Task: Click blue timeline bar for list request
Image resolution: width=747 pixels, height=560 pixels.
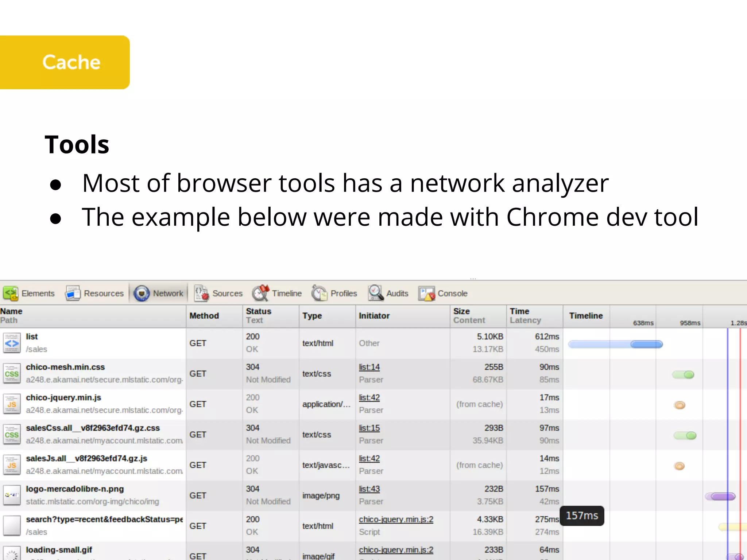Action: click(615, 344)
